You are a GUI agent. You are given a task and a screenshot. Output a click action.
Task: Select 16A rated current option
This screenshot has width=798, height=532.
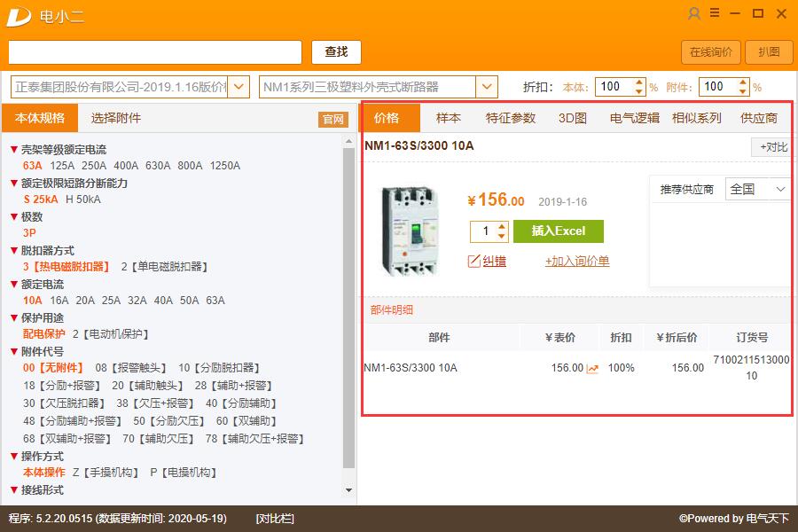pos(58,301)
